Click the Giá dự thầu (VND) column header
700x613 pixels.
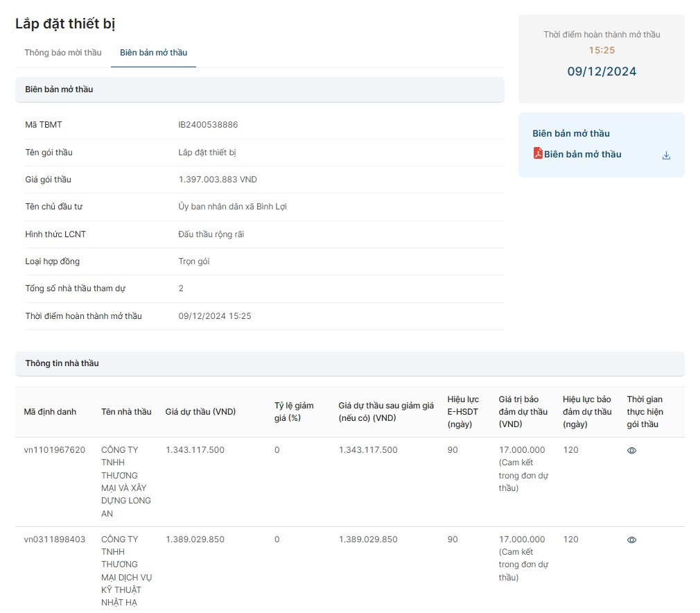[200, 412]
